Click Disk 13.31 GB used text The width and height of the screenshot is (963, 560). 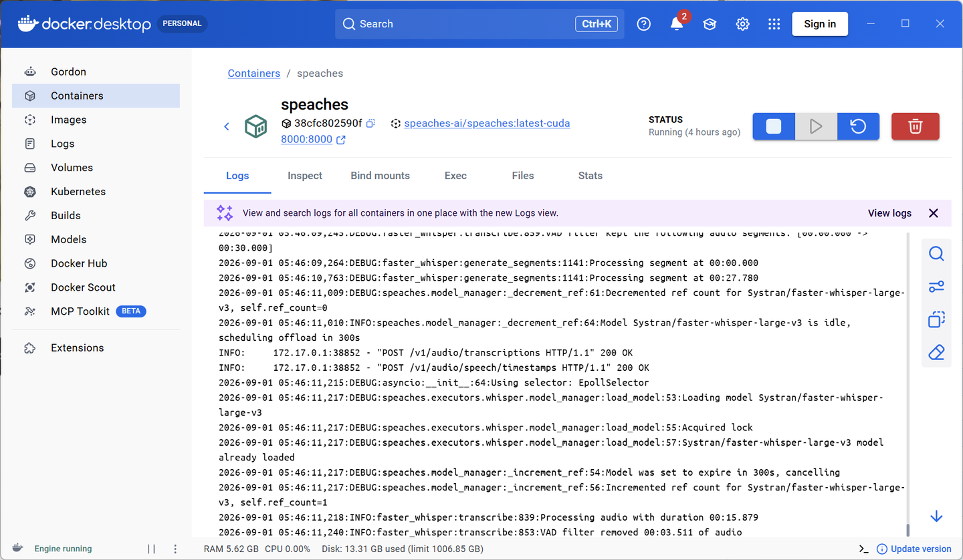[x=402, y=549]
